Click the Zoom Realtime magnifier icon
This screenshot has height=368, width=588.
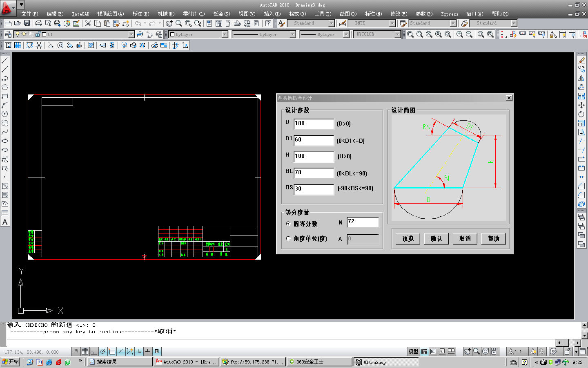click(x=178, y=23)
